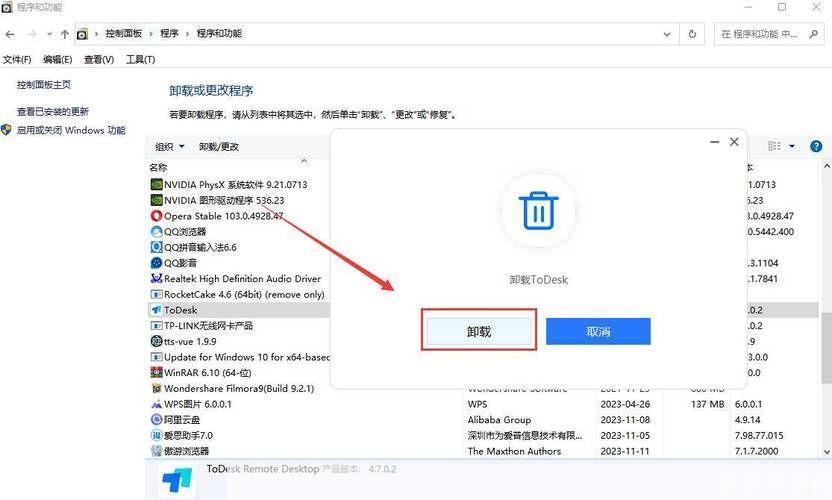832x500 pixels.
Task: Open the 组织 dropdown
Action: (169, 146)
